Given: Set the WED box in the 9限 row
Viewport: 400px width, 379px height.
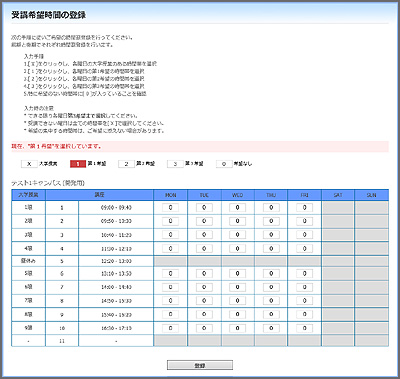Looking at the screenshot, I should pyautogui.click(x=237, y=328).
